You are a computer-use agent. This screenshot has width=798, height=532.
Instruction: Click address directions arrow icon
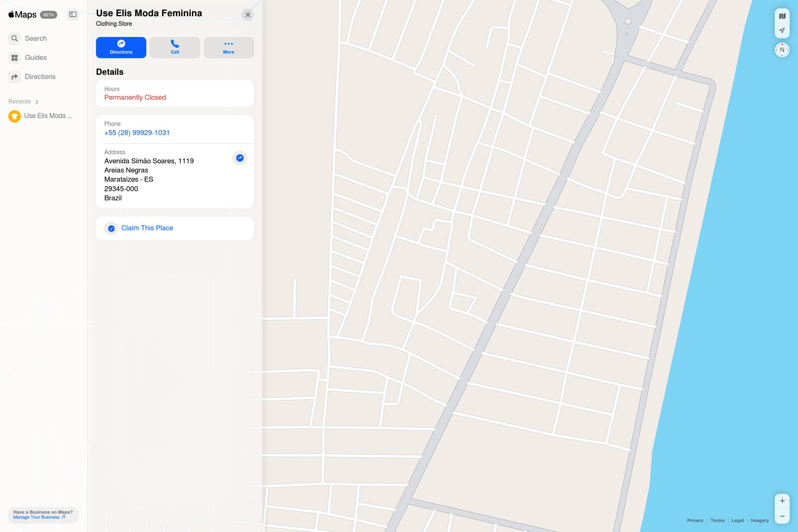[x=240, y=158]
